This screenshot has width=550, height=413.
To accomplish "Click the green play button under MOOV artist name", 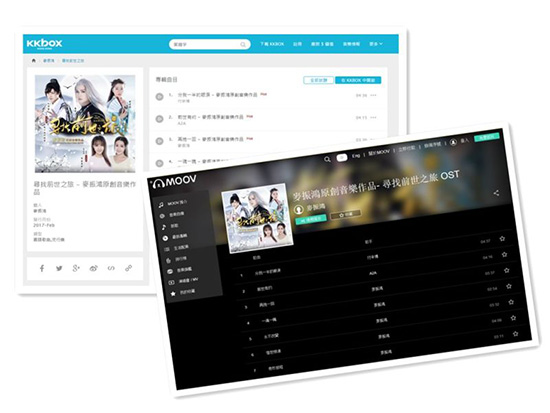I will coord(311,219).
